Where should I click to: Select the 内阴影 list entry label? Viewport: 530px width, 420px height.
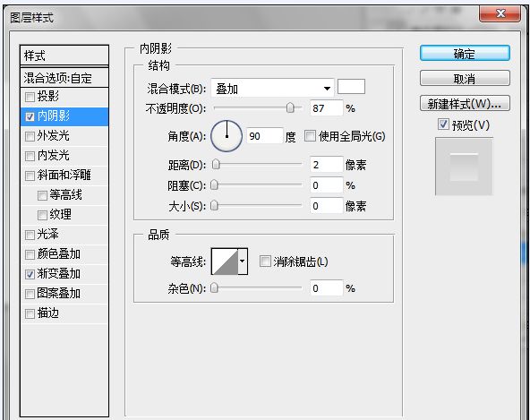54,116
